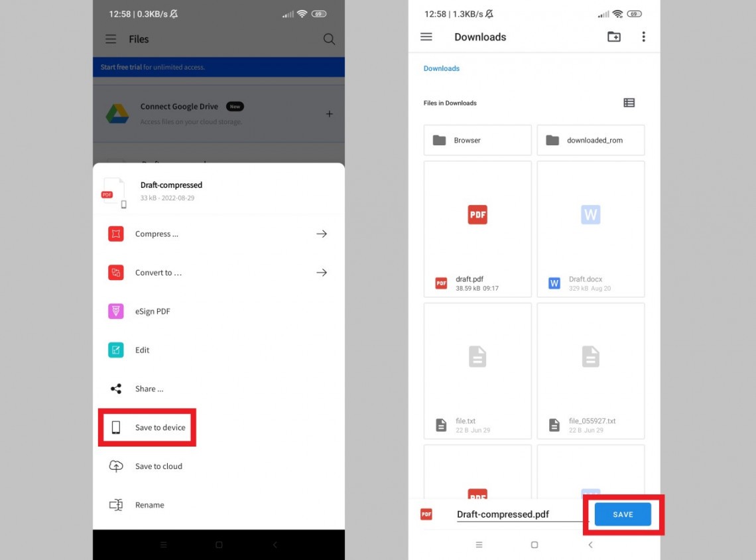
Task: Open the overflow menu with three dots
Action: click(643, 36)
